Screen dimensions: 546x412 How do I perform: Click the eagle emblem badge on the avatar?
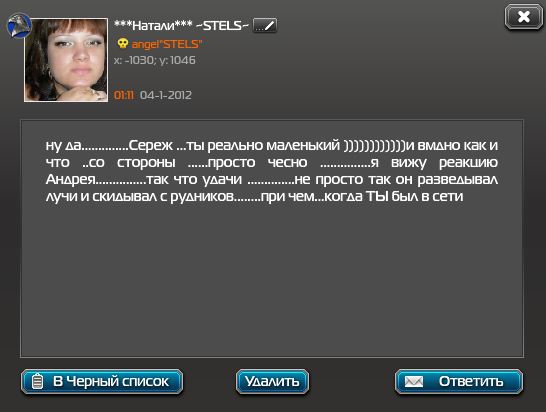19,25
